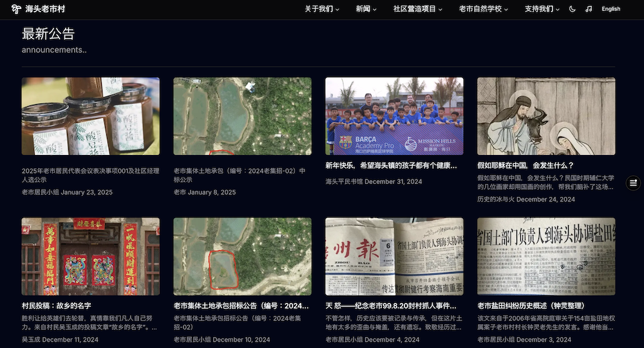
Task: Open article 老市集体土地承包招标公告
Action: pyautogui.click(x=241, y=306)
